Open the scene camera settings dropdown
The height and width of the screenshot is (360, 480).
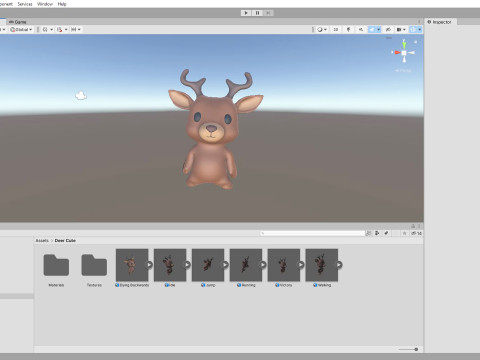click(x=401, y=29)
